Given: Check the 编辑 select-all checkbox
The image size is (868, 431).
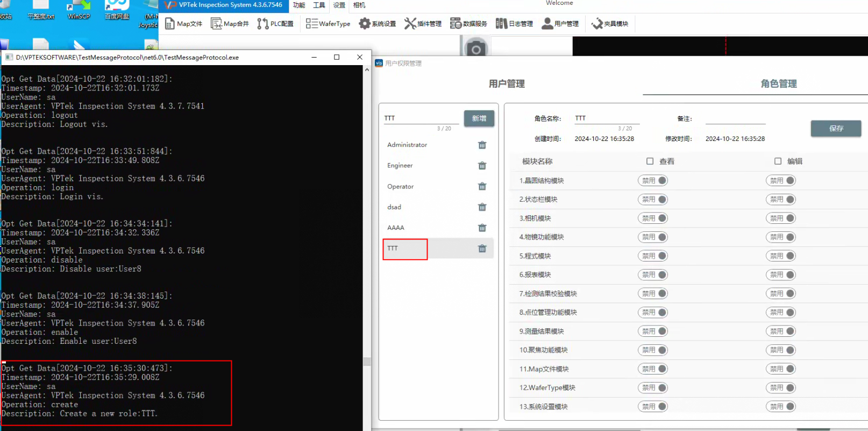Looking at the screenshot, I should coord(778,161).
